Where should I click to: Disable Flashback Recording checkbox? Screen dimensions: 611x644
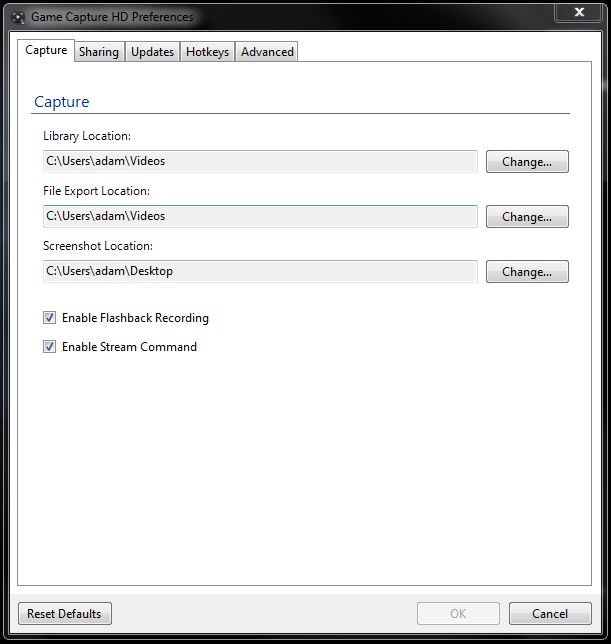coord(49,318)
